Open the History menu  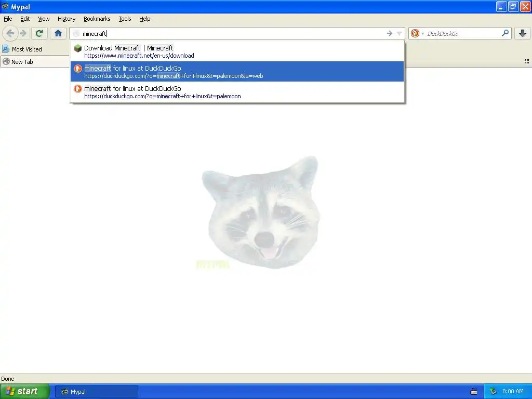[66, 19]
